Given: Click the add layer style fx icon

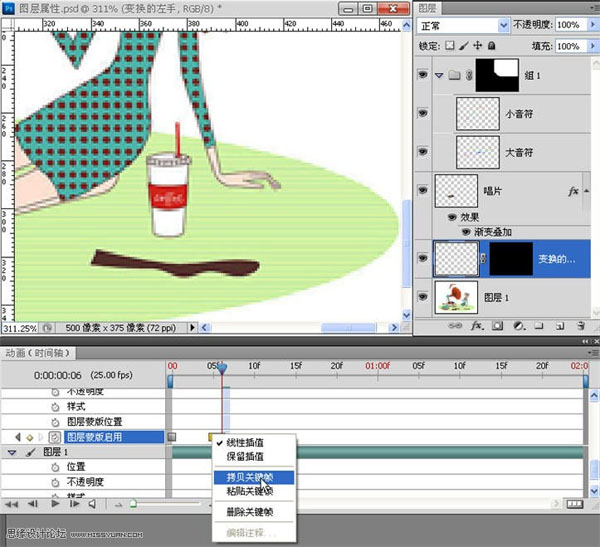Looking at the screenshot, I should [478, 325].
